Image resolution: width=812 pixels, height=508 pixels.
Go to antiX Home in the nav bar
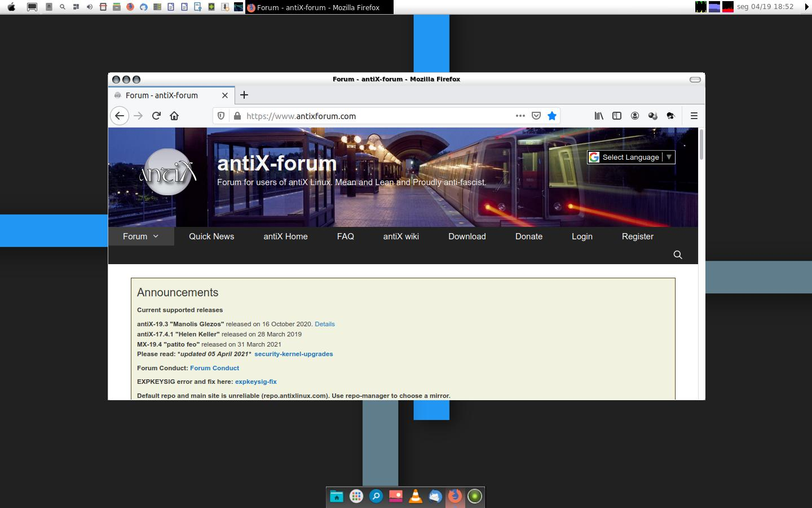(x=285, y=237)
